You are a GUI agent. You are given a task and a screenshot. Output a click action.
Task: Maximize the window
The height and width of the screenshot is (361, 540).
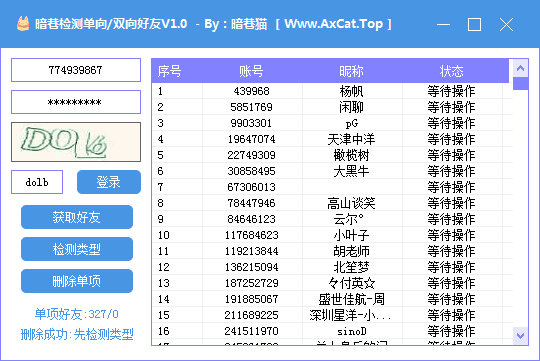pyautogui.click(x=474, y=24)
